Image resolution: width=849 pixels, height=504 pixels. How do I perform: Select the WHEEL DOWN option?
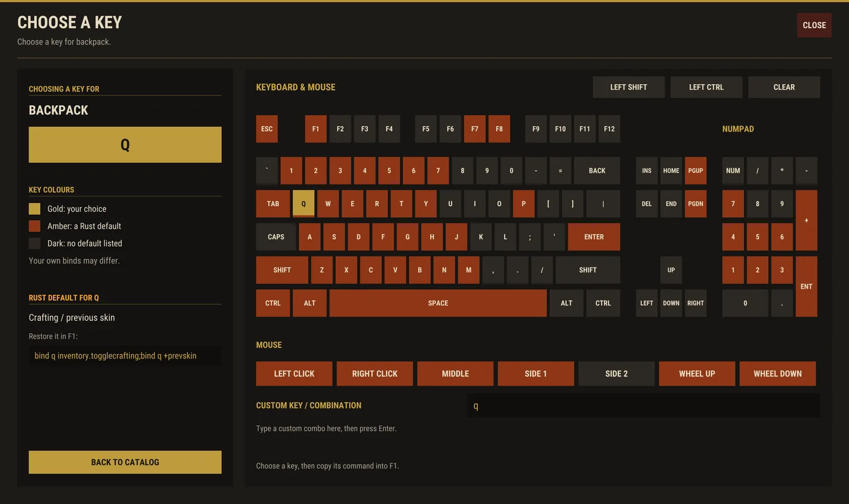[x=777, y=374]
